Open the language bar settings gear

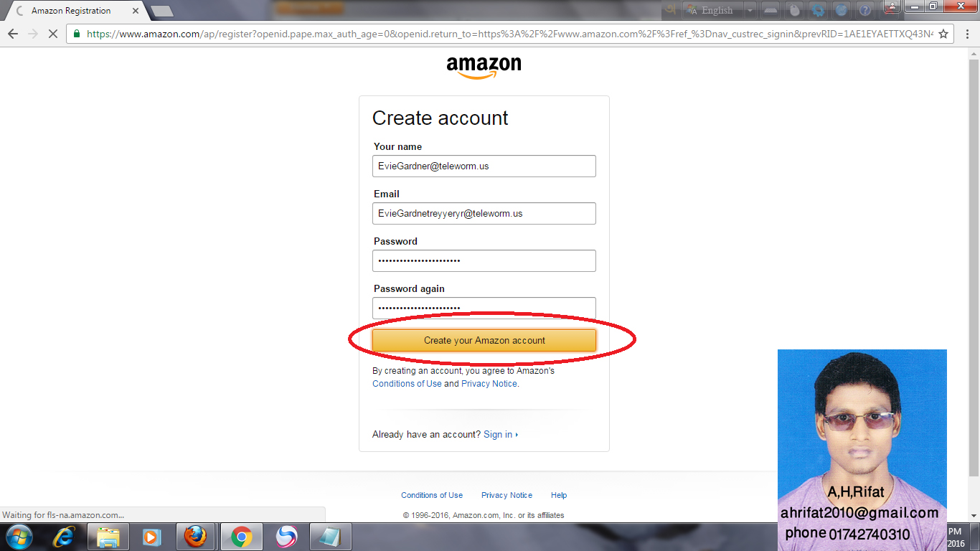pyautogui.click(x=818, y=10)
